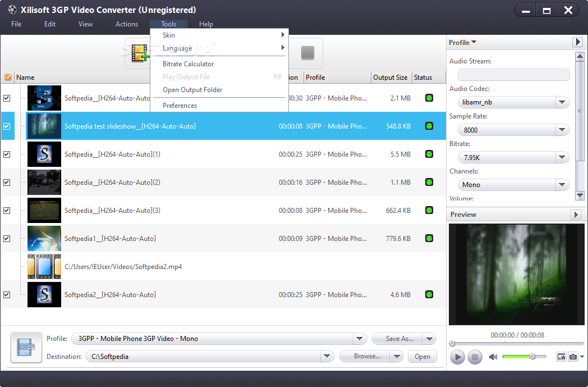Screen dimensions: 588x387
Task: Take a snapshot with the camera icon
Action: point(573,357)
